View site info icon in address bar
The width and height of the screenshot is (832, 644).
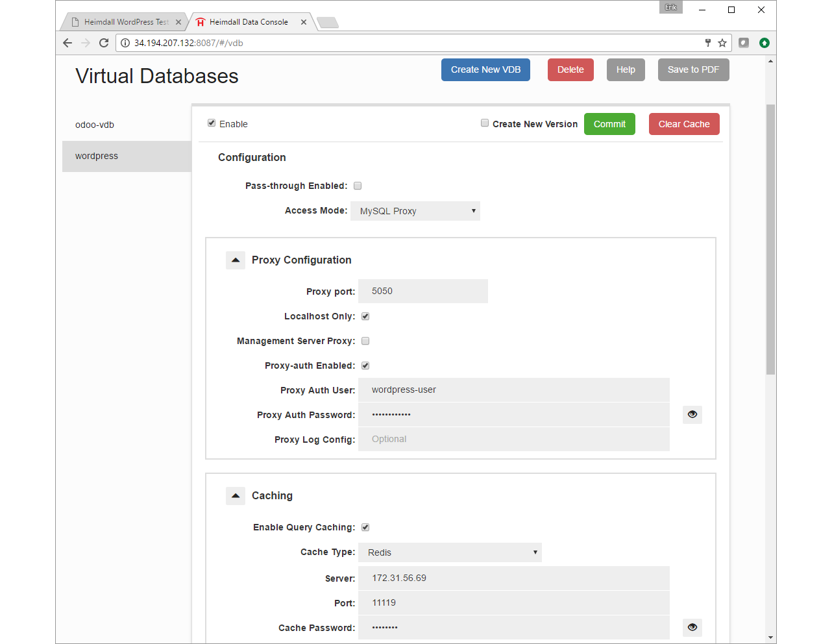pos(125,43)
